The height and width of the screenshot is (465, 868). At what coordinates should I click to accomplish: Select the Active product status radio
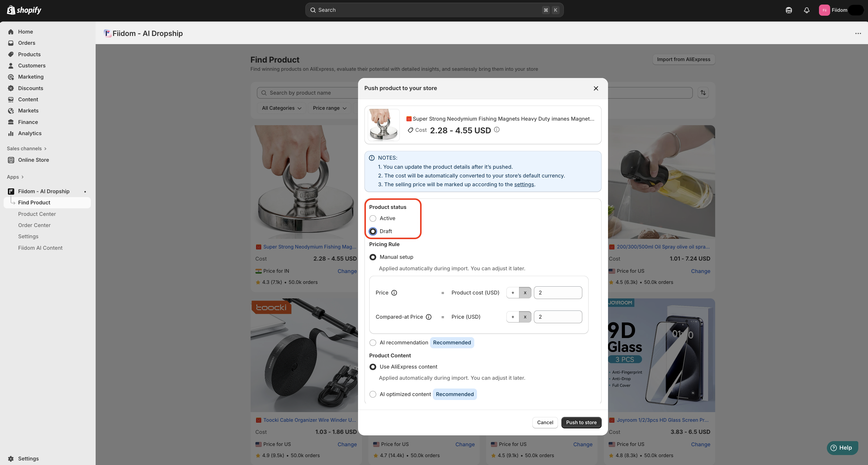click(373, 218)
